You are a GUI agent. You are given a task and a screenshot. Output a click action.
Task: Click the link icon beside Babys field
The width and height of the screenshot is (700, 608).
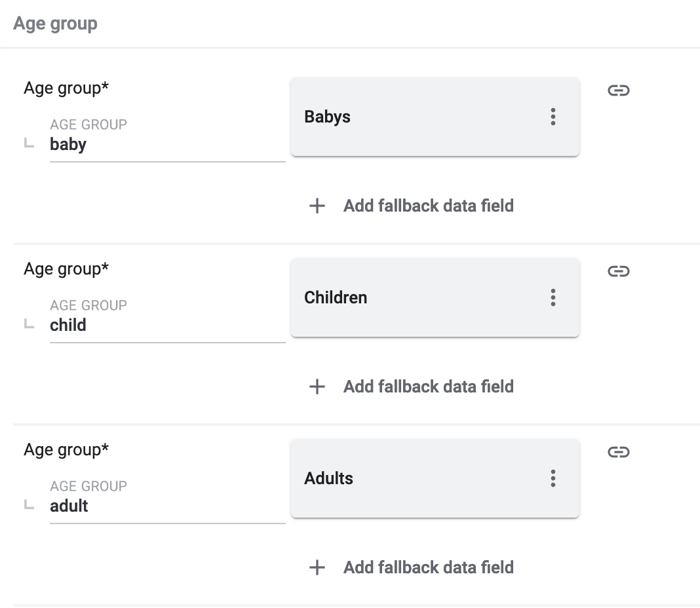pos(618,90)
